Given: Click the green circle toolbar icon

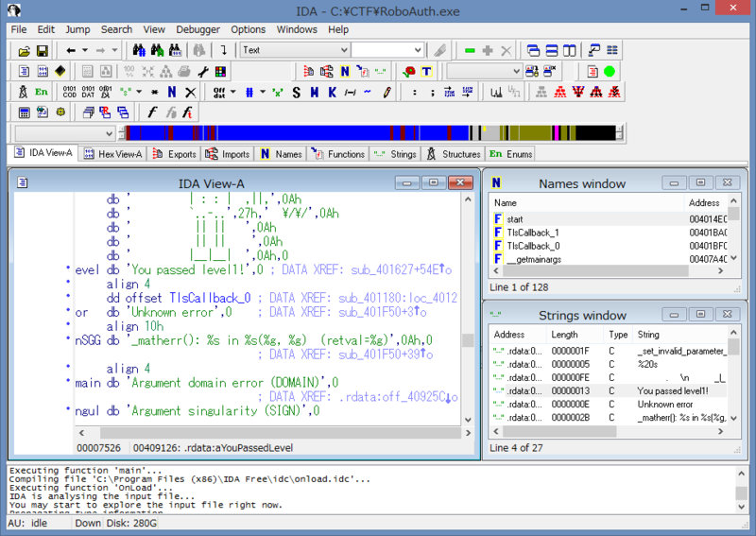Looking at the screenshot, I should (x=610, y=72).
